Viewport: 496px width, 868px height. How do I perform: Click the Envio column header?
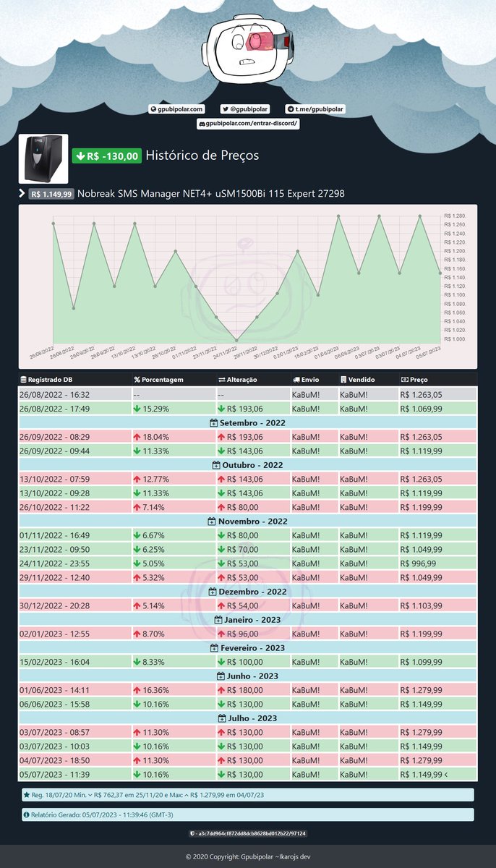[313, 379]
